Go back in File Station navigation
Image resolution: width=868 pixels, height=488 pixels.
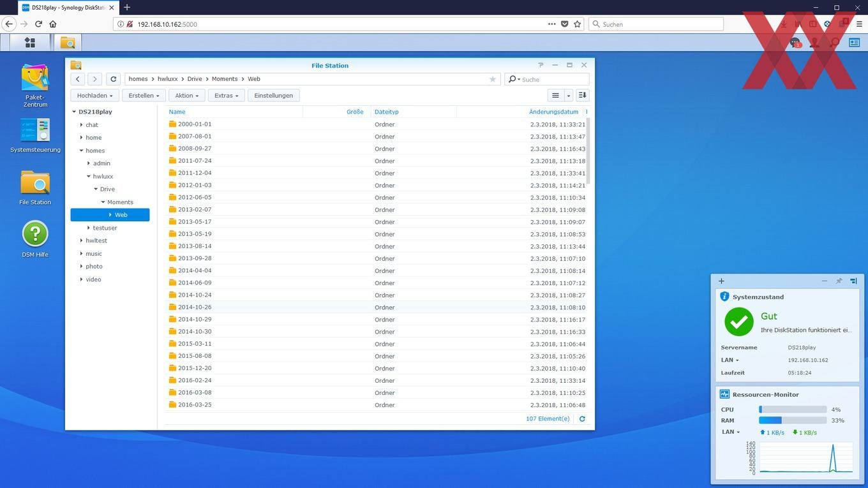point(77,79)
